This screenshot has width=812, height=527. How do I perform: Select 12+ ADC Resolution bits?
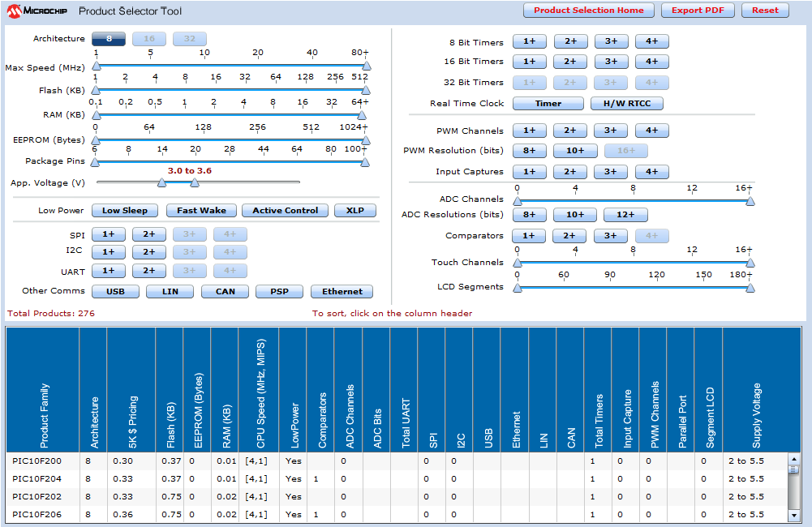625,215
